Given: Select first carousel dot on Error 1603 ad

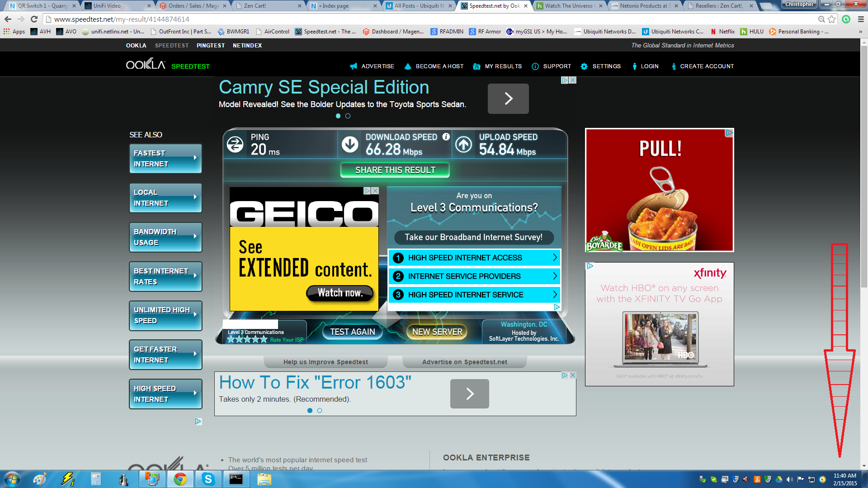Looking at the screenshot, I should (310, 411).
